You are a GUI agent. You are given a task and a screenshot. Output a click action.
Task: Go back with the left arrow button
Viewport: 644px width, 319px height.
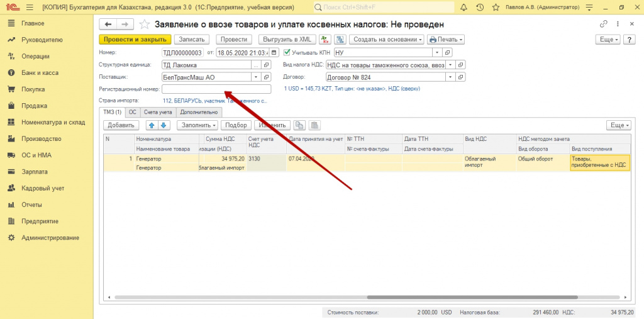coord(108,25)
